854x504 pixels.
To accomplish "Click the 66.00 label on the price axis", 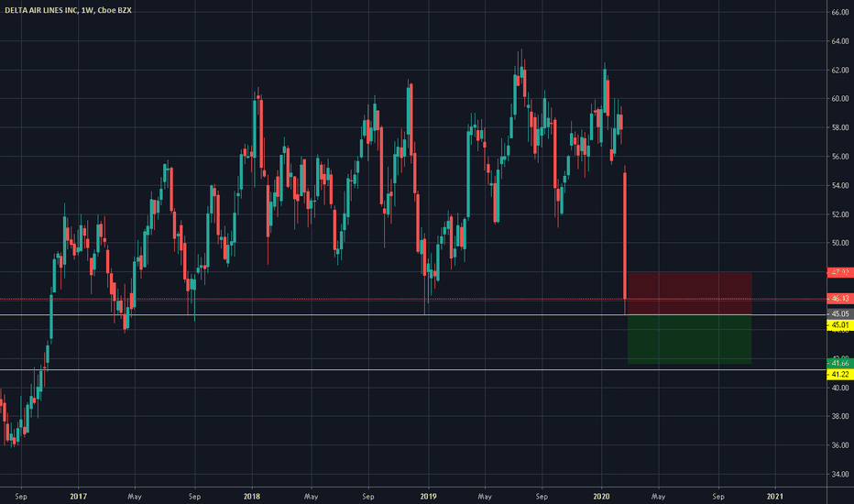I will pyautogui.click(x=840, y=12).
